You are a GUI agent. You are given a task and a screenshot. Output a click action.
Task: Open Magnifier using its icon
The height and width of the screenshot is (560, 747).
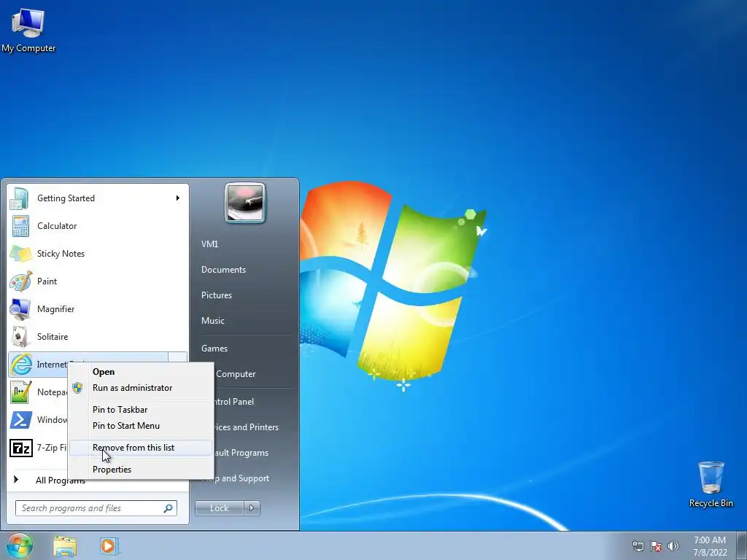[x=20, y=309]
